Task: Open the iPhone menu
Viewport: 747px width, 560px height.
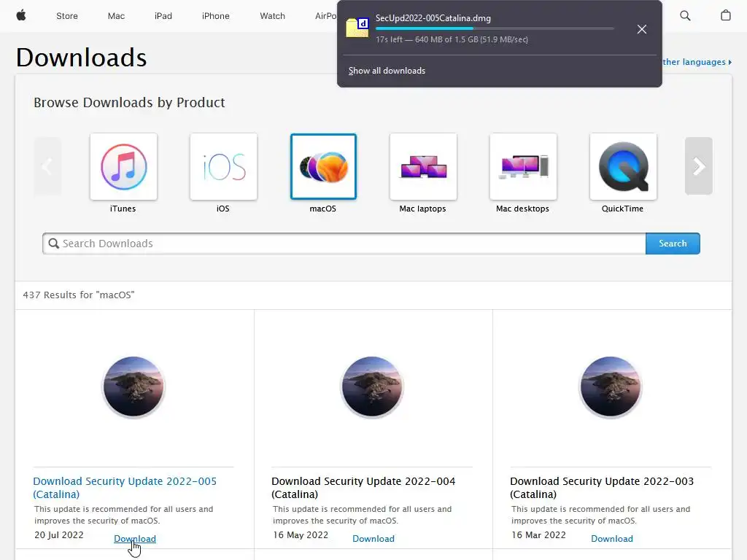Action: pyautogui.click(x=215, y=16)
